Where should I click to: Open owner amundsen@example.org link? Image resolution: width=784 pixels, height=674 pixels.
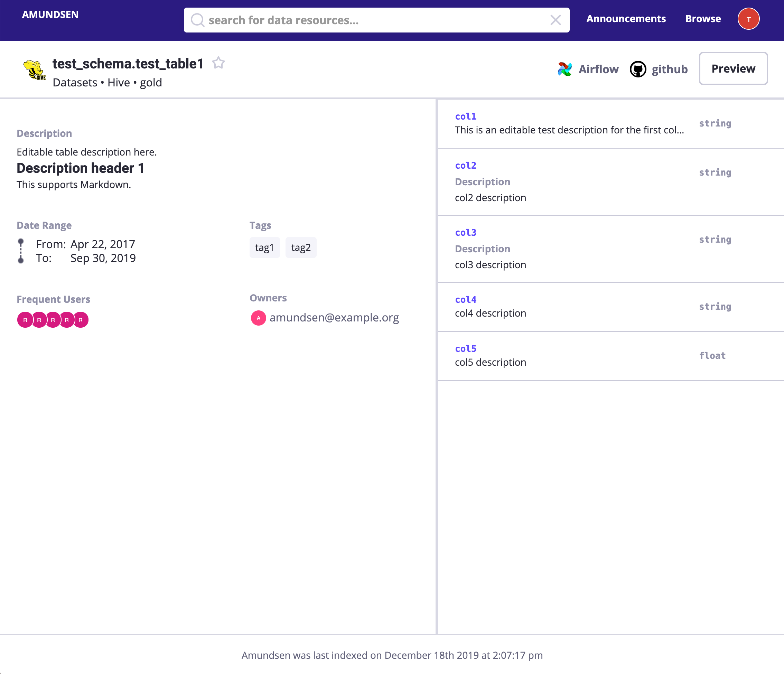pos(334,318)
